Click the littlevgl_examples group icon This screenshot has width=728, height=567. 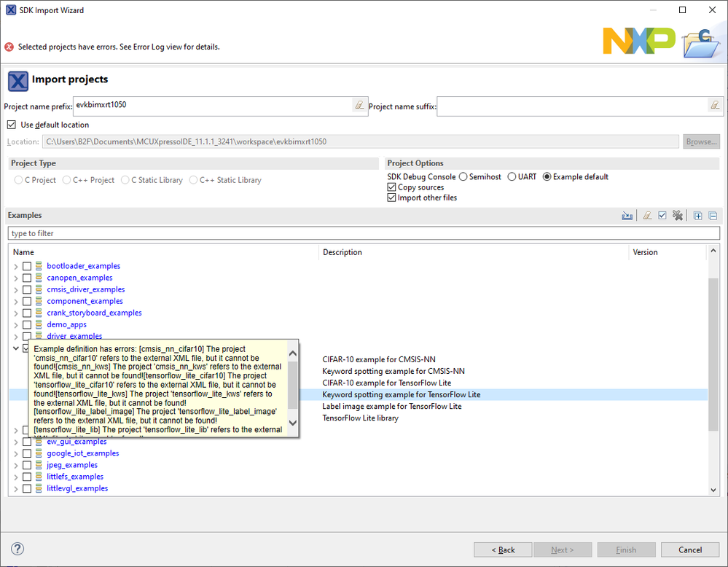39,488
